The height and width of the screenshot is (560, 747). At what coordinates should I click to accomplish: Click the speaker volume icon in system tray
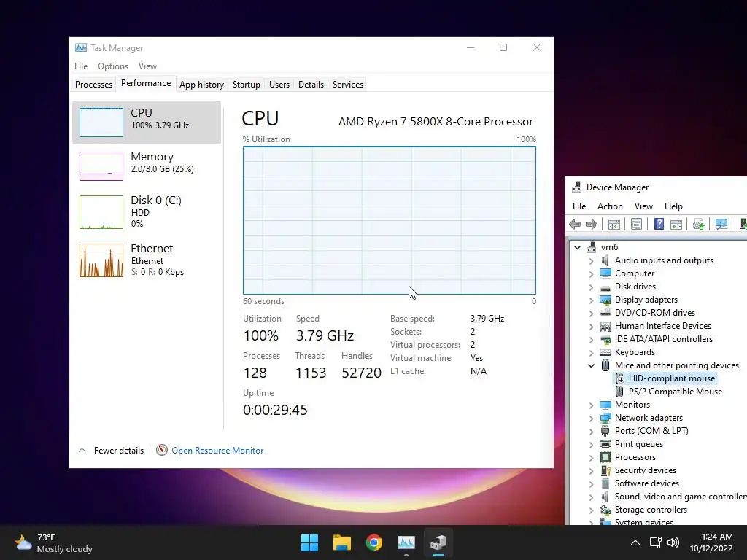pos(673,542)
